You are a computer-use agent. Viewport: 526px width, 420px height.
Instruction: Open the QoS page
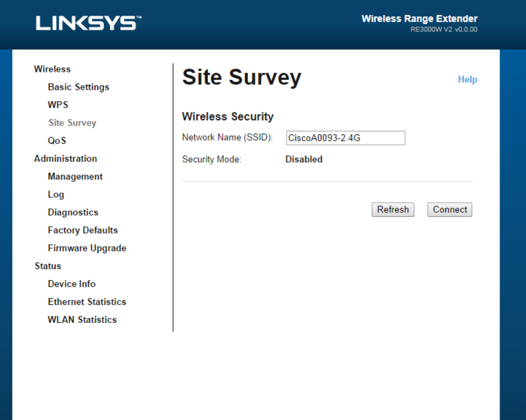(57, 140)
